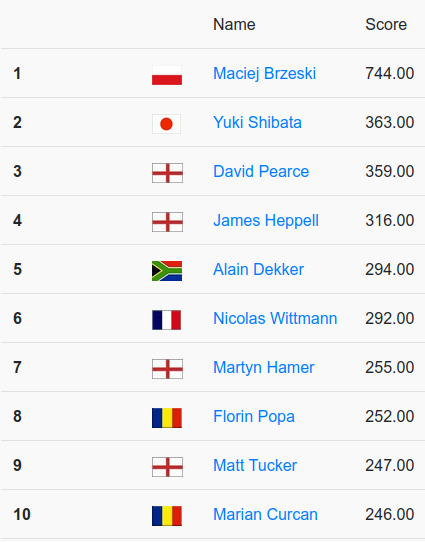
Task: Click the France flag beside Nicolas Wittmann
Action: (x=167, y=320)
